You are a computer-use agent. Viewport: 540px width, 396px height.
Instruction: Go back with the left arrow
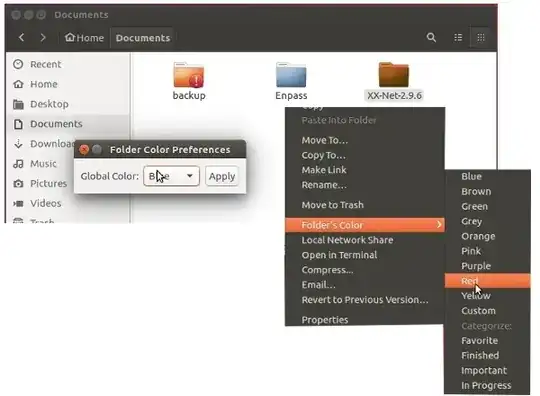pyautogui.click(x=21, y=37)
